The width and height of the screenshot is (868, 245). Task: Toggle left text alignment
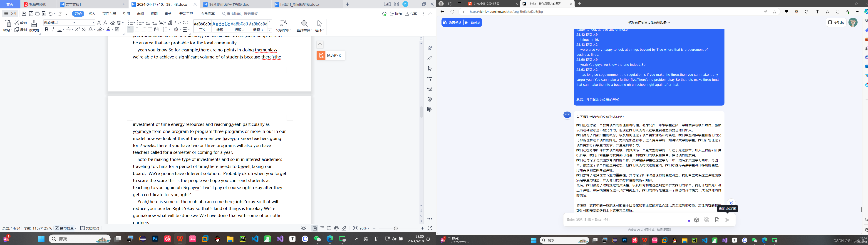tap(130, 30)
